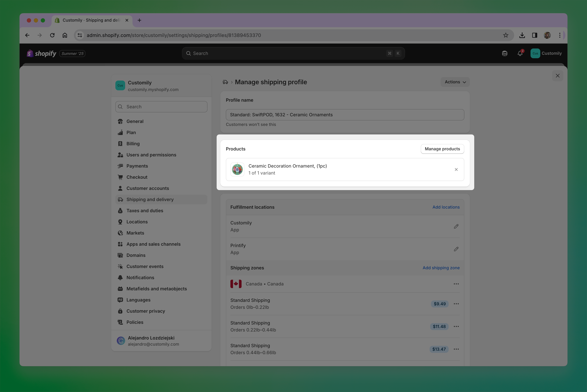The height and width of the screenshot is (392, 587).
Task: Click the Manage products button
Action: 442,149
